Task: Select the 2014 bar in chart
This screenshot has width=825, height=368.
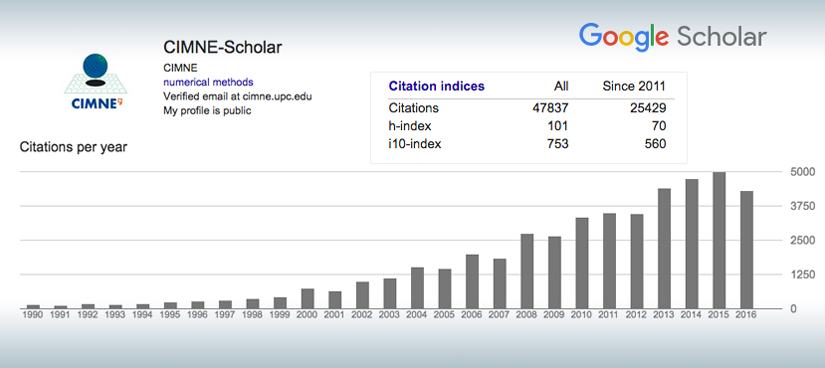Action: (691, 244)
